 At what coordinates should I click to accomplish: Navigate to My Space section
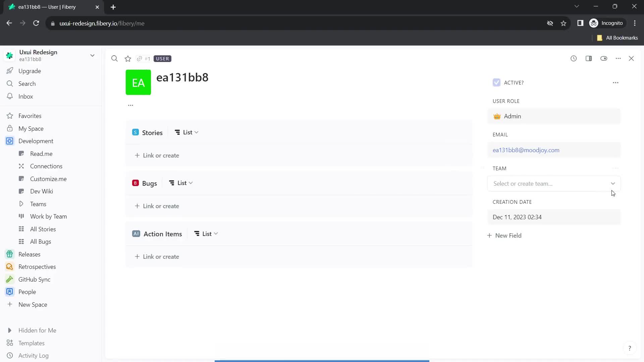31,128
